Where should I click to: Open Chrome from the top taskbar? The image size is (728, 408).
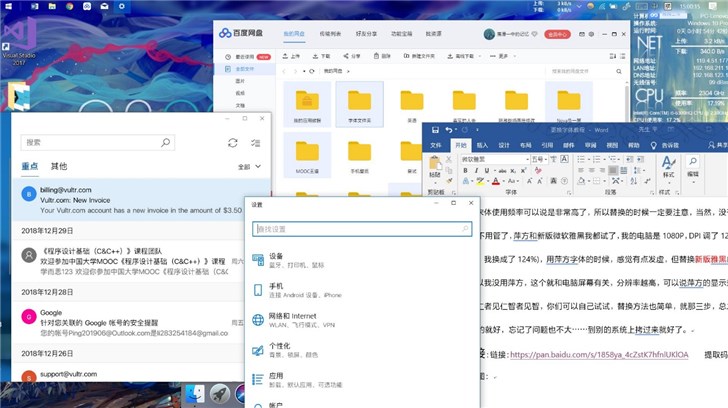70,6
